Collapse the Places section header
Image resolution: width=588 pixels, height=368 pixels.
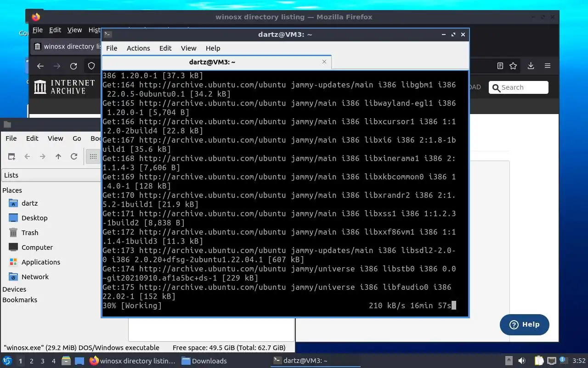pyautogui.click(x=12, y=190)
